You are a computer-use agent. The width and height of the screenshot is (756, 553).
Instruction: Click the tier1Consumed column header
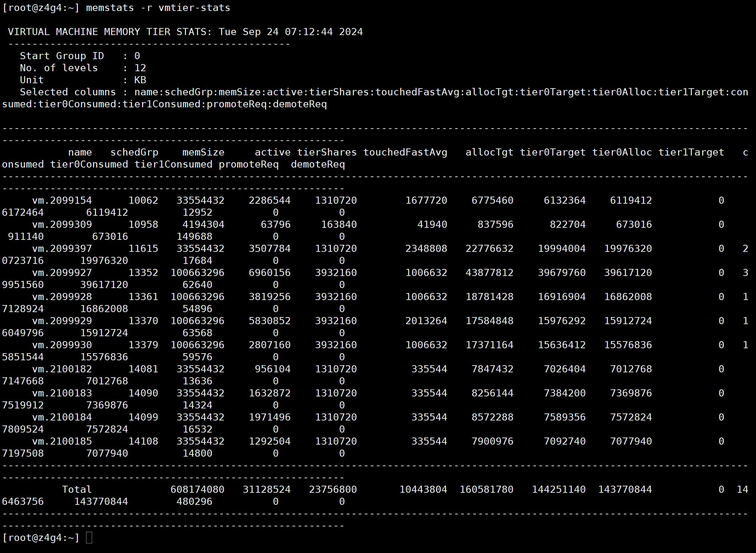click(x=173, y=164)
